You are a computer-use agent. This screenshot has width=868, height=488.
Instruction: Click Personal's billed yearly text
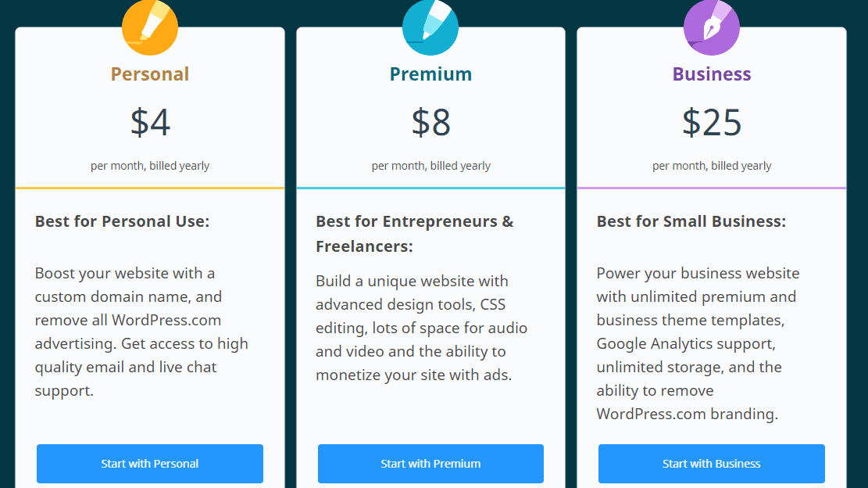pyautogui.click(x=150, y=165)
